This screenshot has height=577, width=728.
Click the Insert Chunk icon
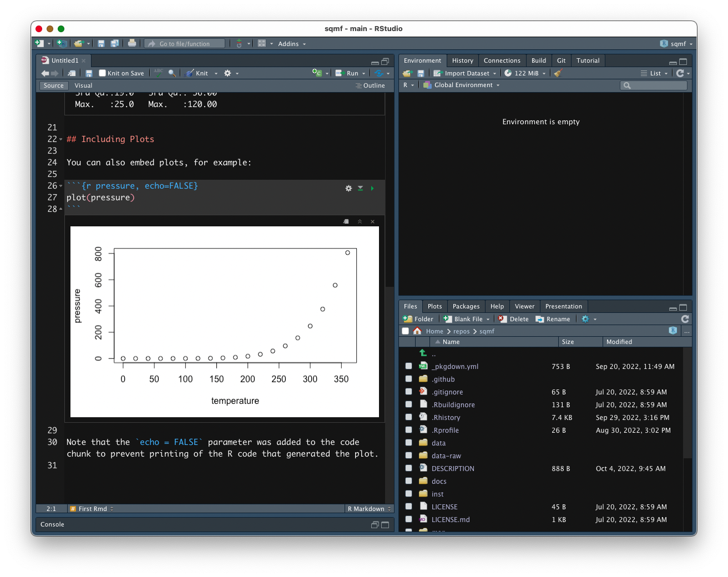317,73
